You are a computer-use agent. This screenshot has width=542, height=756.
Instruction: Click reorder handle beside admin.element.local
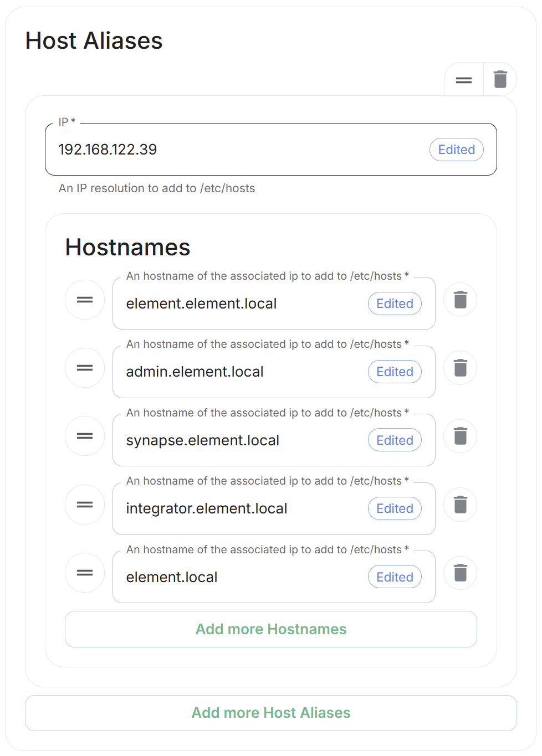pos(85,368)
